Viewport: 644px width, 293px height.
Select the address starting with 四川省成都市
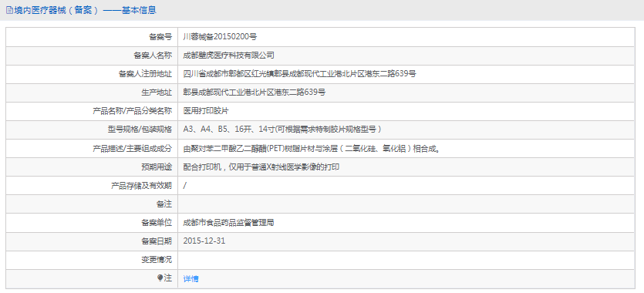coord(300,74)
